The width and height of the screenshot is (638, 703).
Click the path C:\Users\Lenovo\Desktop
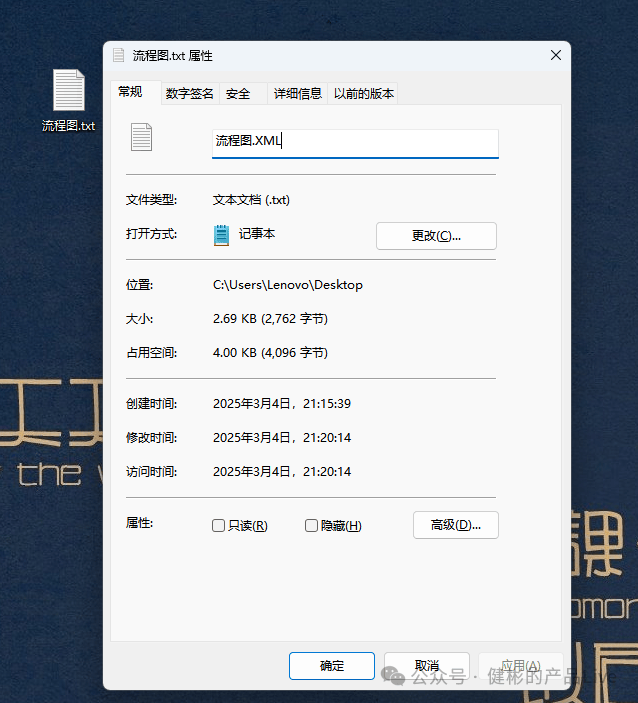coord(288,285)
